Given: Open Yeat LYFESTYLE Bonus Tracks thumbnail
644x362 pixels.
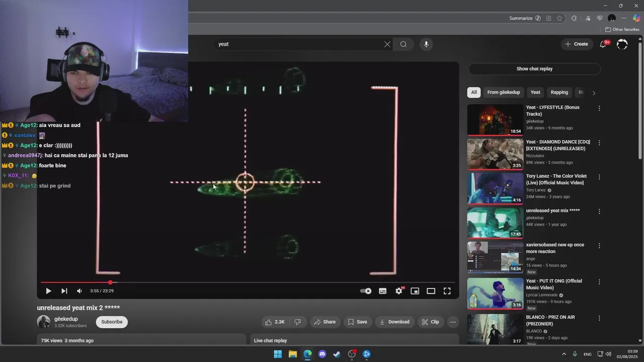Looking at the screenshot, I should click(x=495, y=120).
